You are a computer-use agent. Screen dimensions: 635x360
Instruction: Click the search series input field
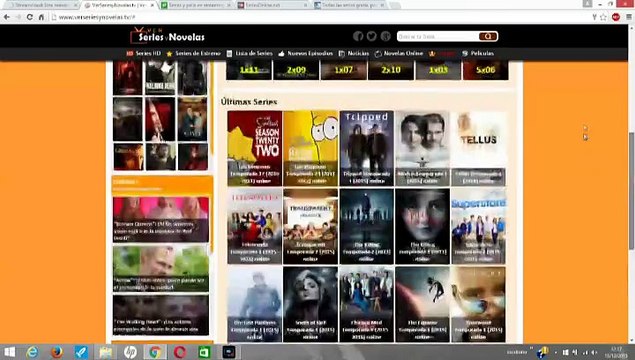(438, 36)
